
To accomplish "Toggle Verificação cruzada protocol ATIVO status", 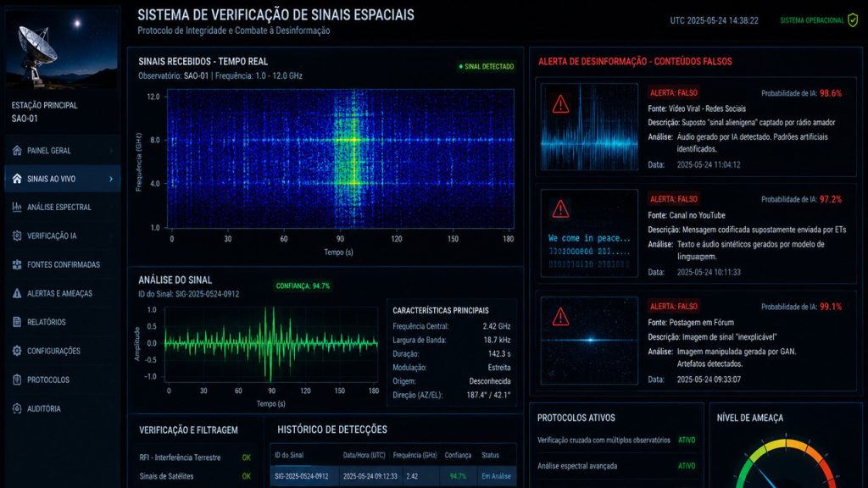I will [x=687, y=441].
